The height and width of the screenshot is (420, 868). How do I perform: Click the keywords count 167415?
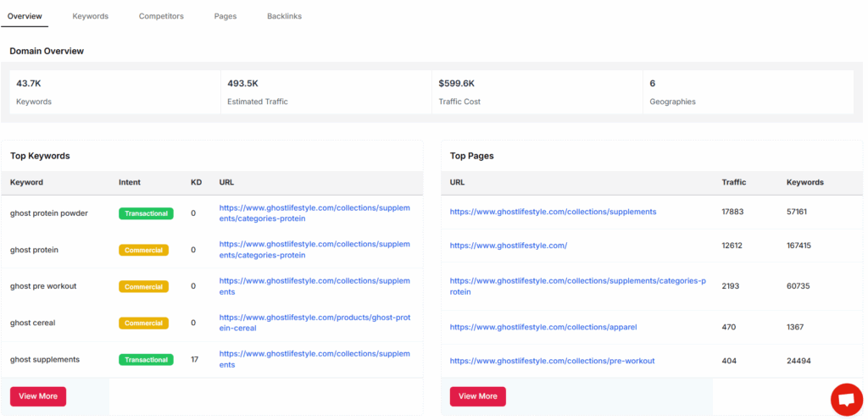[x=798, y=246]
